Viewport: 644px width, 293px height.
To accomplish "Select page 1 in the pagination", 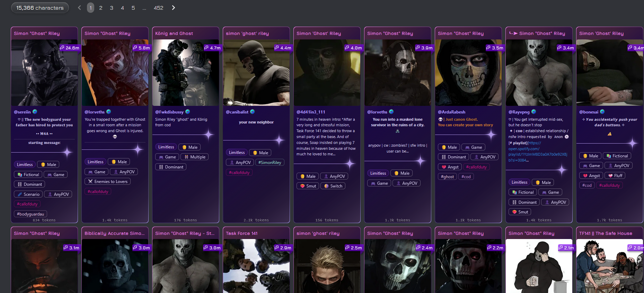I will 90,8.
